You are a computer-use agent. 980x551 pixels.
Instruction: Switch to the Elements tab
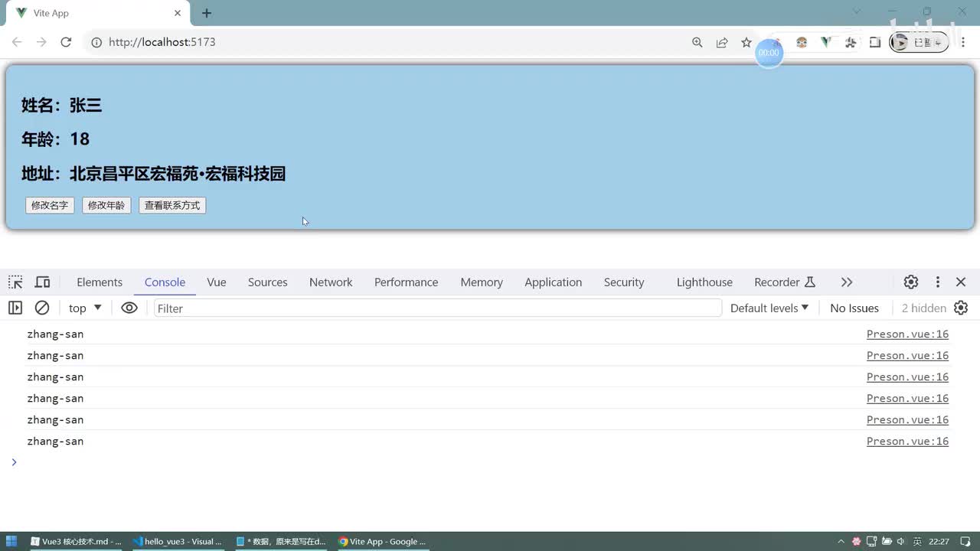click(100, 282)
